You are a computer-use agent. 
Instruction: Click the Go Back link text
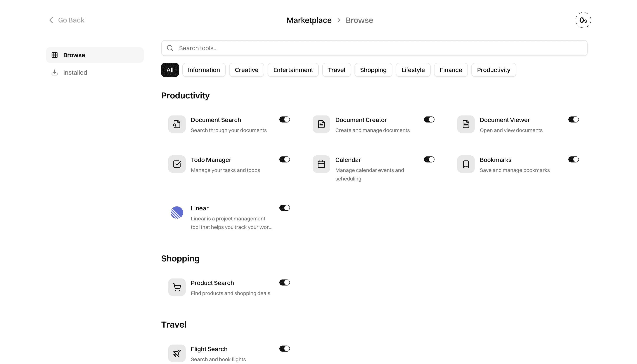(71, 20)
